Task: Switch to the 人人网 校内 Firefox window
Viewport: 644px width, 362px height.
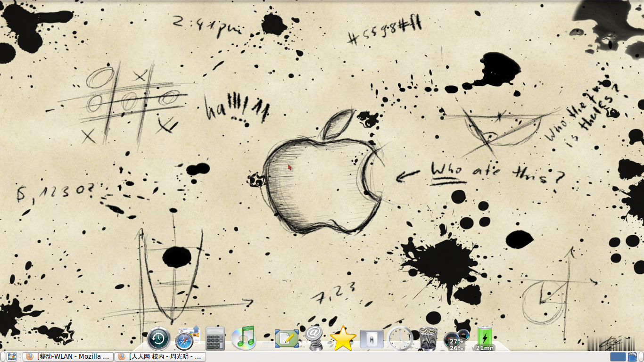Action: [x=160, y=357]
